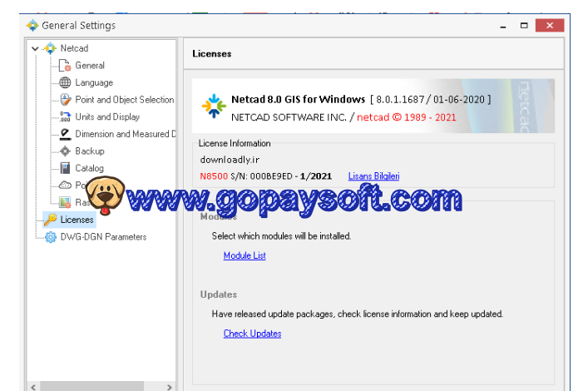This screenshot has width=588, height=391.
Task: Click the N8500 license code
Action: tap(214, 176)
